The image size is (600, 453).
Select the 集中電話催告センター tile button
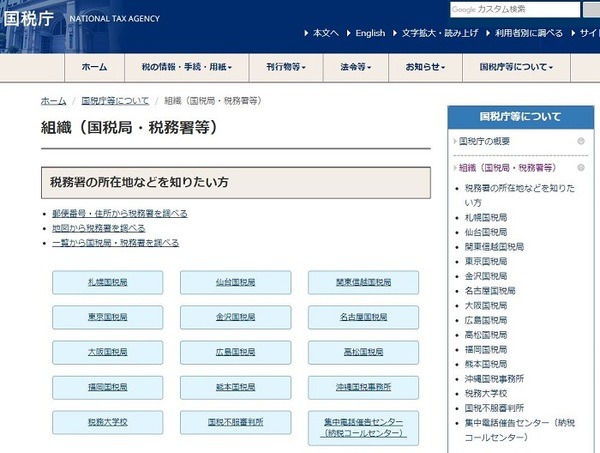coord(364,428)
